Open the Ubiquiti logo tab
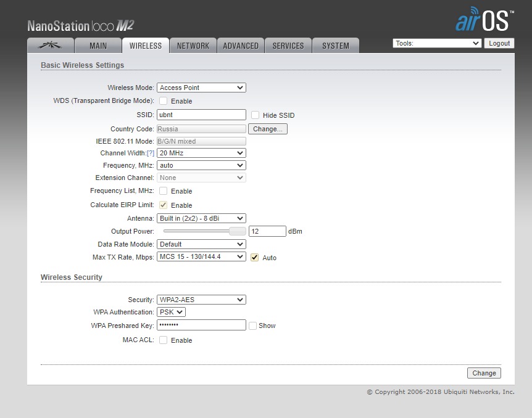 point(50,46)
